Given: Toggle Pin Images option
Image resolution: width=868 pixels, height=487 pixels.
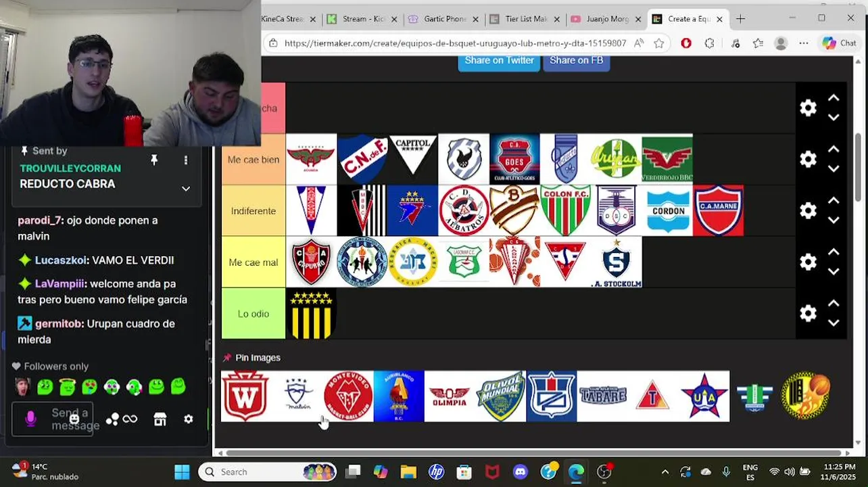Looking at the screenshot, I should click(x=251, y=358).
